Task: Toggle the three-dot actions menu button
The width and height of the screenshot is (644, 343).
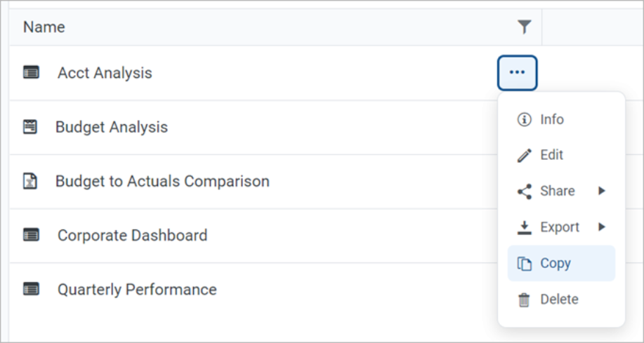Action: 518,73
